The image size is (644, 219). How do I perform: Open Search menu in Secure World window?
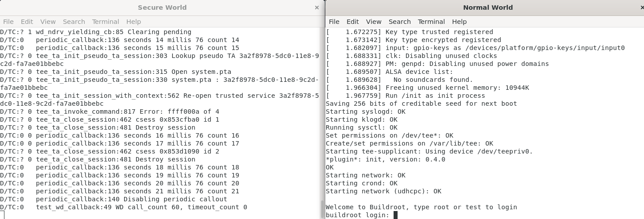pos(74,22)
